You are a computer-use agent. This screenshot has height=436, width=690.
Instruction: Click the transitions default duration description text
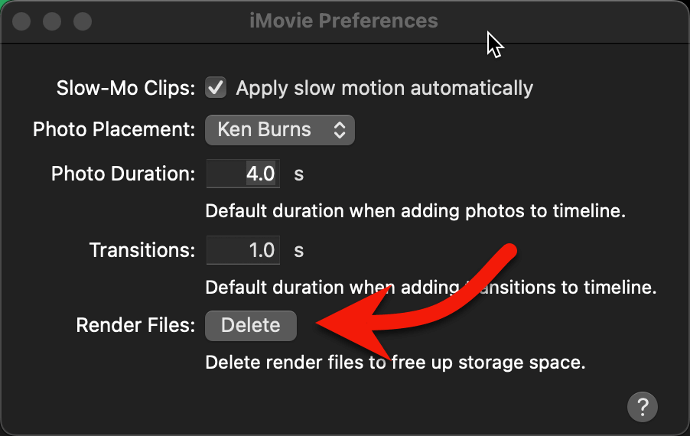(x=431, y=288)
